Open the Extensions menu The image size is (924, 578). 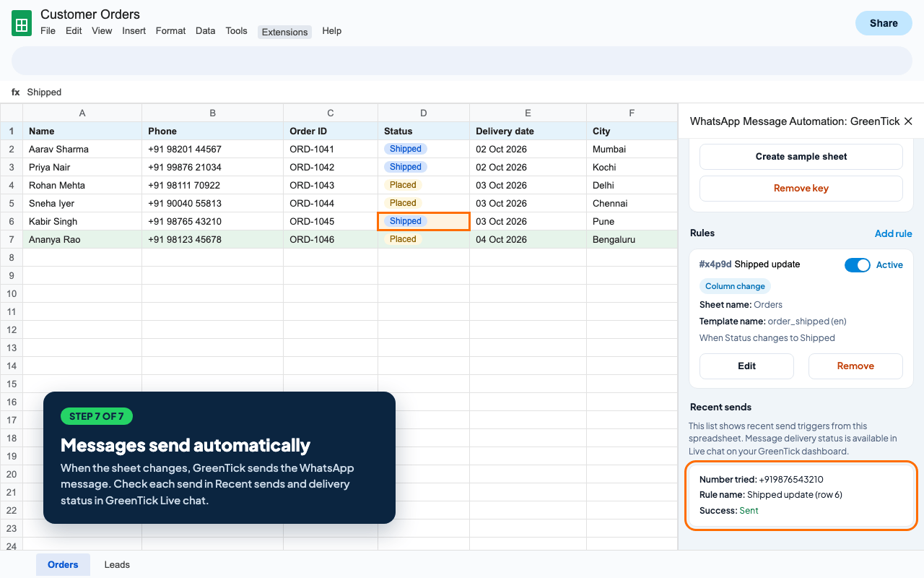click(284, 32)
